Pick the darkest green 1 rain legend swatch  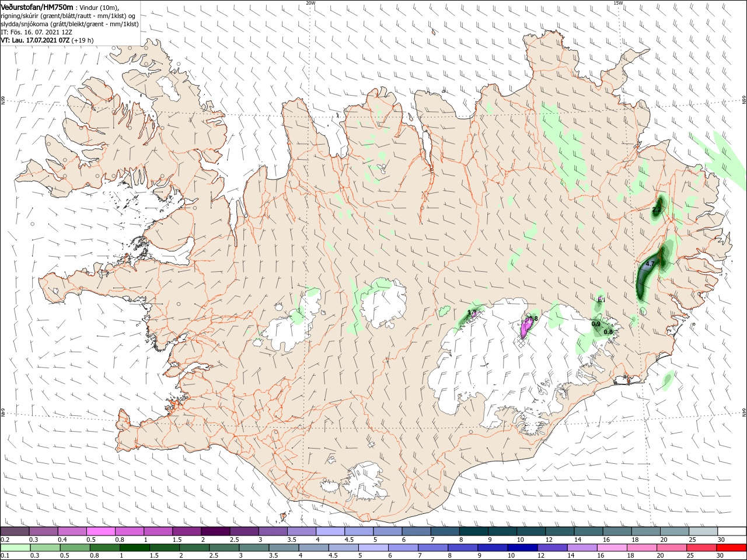(134, 548)
